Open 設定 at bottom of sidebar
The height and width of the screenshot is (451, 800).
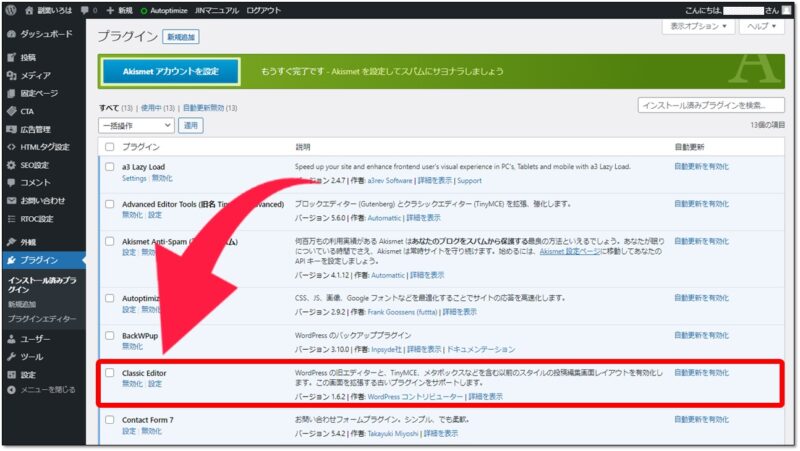click(21, 374)
